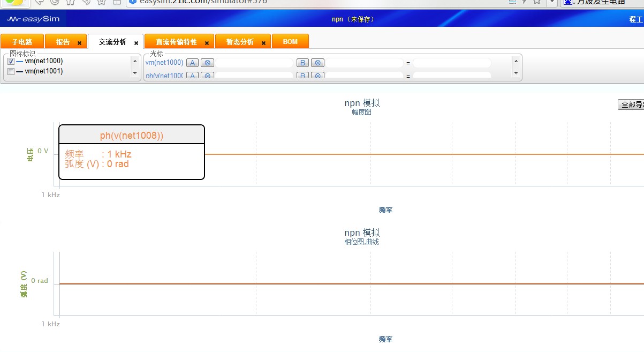Click the vm(net1000) legend label
This screenshot has height=352, width=644.
(x=44, y=61)
